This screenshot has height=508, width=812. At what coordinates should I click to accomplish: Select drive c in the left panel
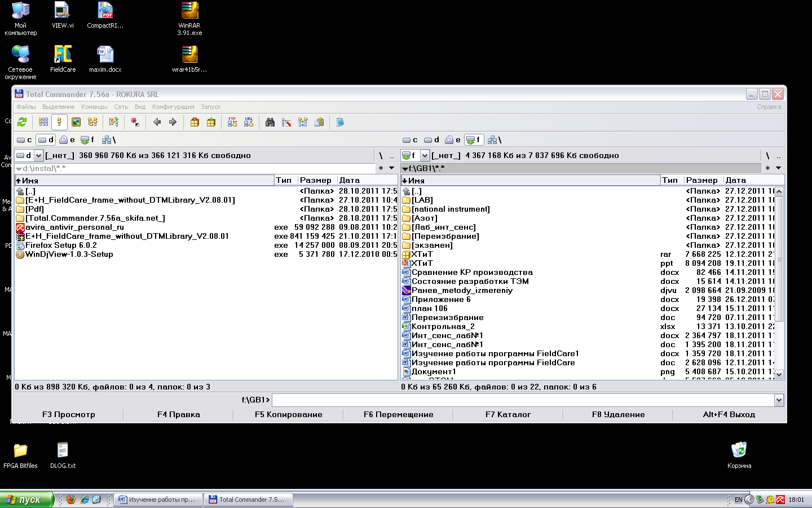pos(24,140)
